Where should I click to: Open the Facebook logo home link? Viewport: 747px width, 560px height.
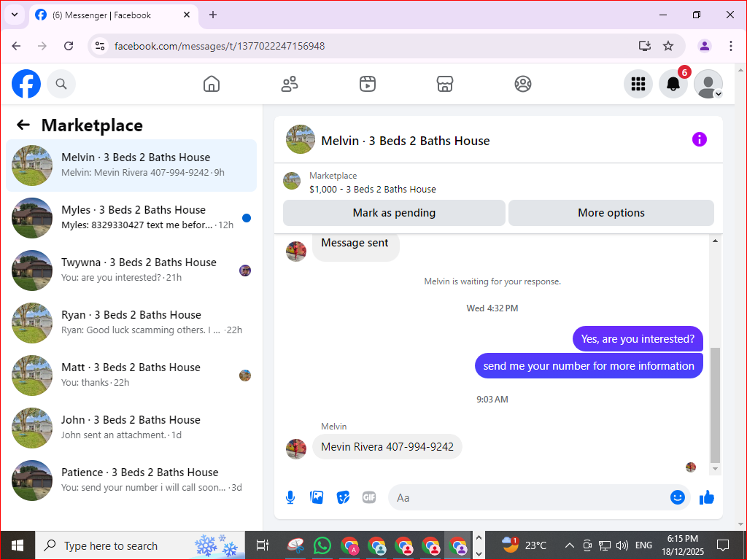(x=26, y=84)
